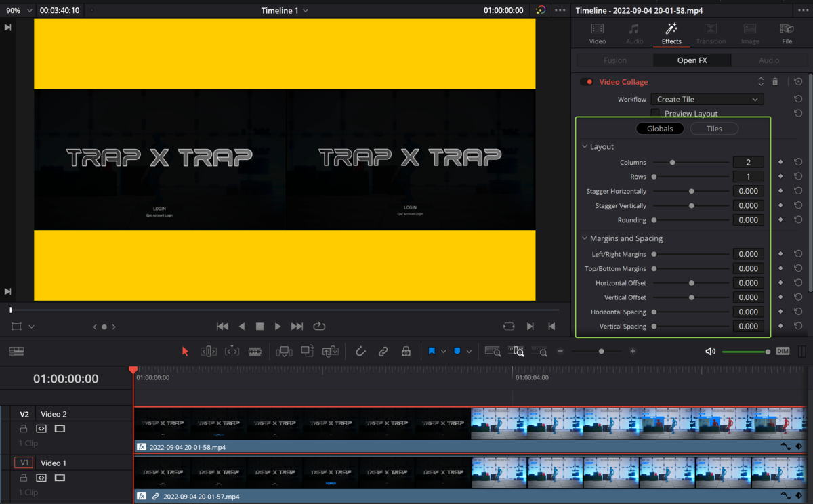Mute audio with the speaker icon

coord(710,351)
